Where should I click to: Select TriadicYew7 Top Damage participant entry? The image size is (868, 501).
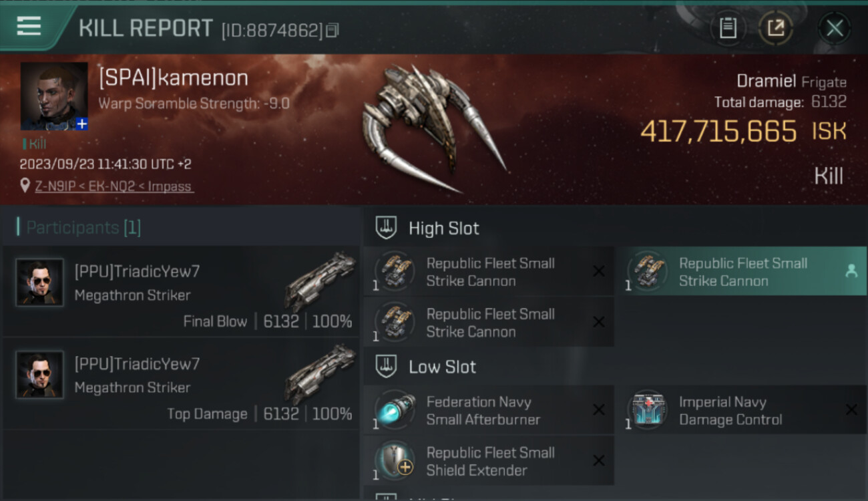click(x=181, y=383)
